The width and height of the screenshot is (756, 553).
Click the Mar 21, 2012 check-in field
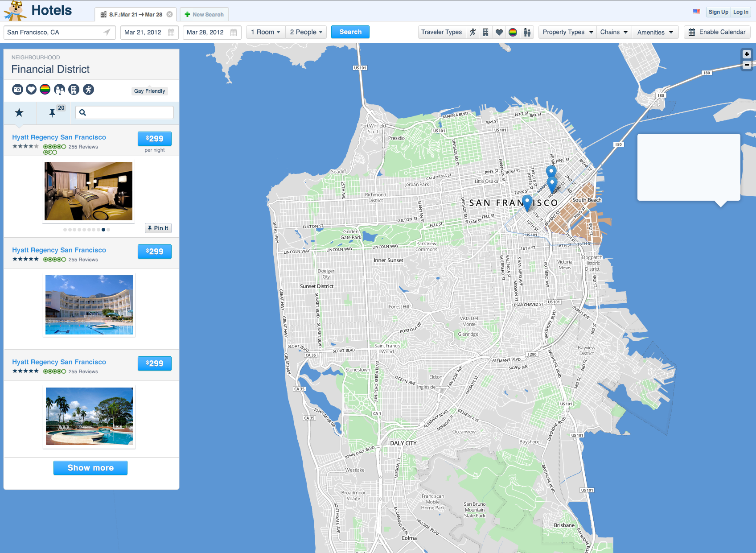149,32
